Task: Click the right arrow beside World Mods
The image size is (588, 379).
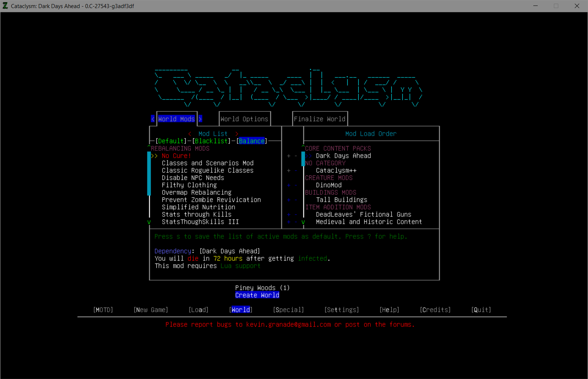Action: 200,119
